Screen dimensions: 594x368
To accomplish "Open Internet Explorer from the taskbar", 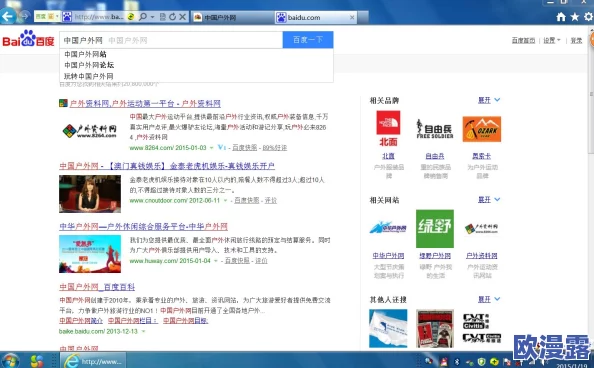I will pyautogui.click(x=94, y=361).
